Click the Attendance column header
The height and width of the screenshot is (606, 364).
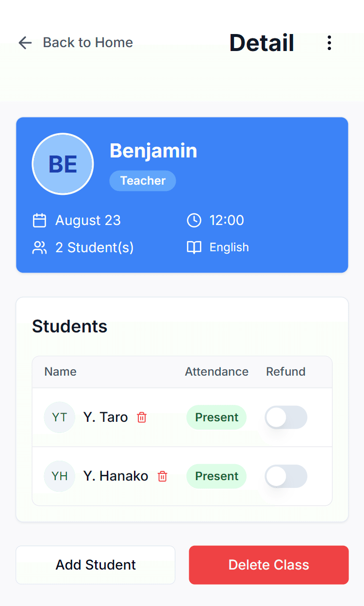(x=216, y=372)
